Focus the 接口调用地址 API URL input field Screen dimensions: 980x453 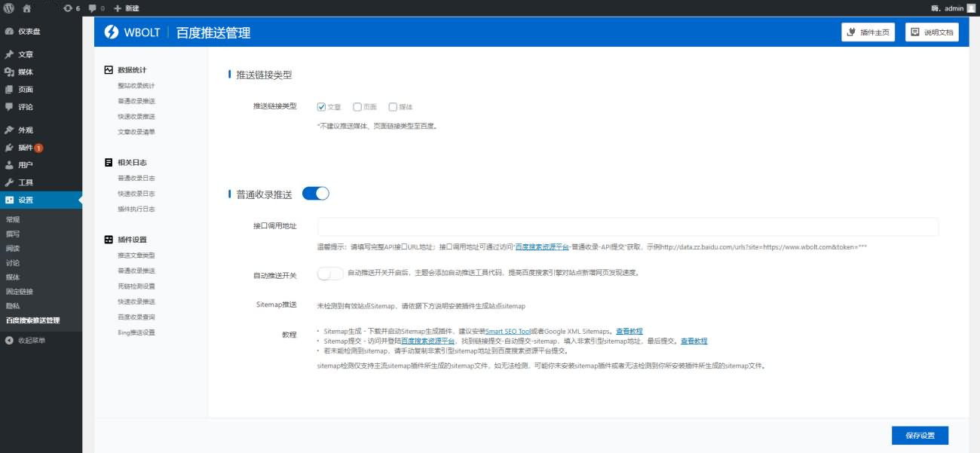[628, 227]
